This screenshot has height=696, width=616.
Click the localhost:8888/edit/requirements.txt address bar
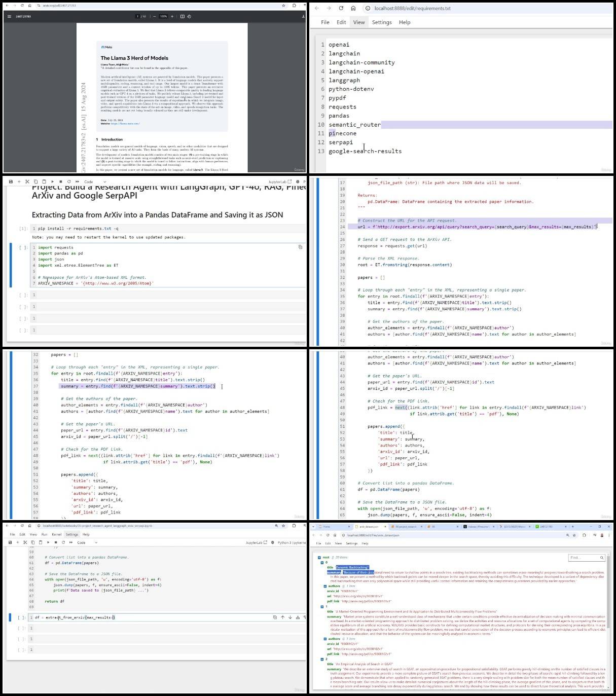487,8
